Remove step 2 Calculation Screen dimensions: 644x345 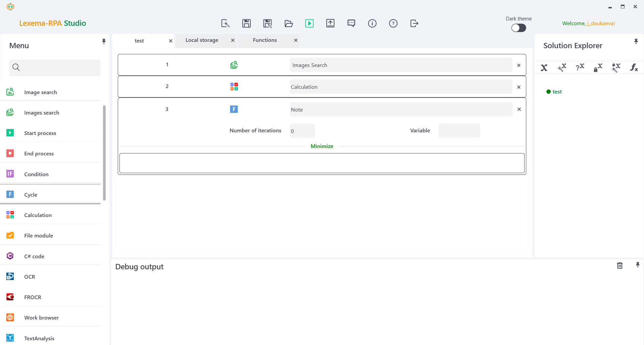pos(519,87)
